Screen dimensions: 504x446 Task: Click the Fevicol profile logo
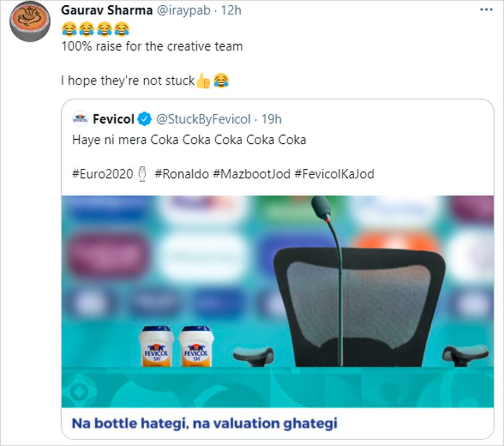coord(81,119)
